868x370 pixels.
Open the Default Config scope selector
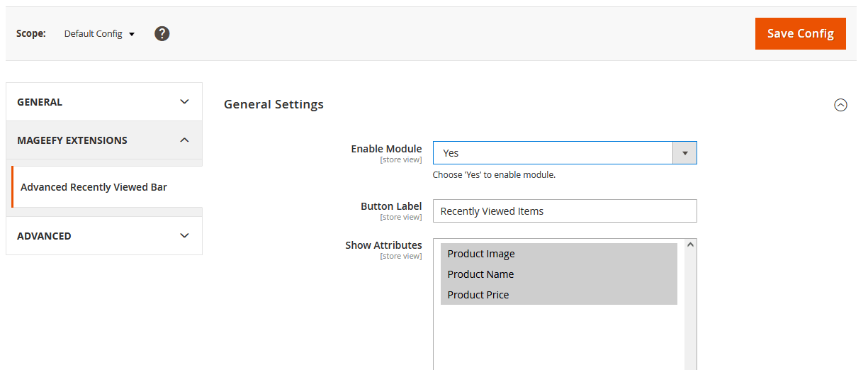98,34
